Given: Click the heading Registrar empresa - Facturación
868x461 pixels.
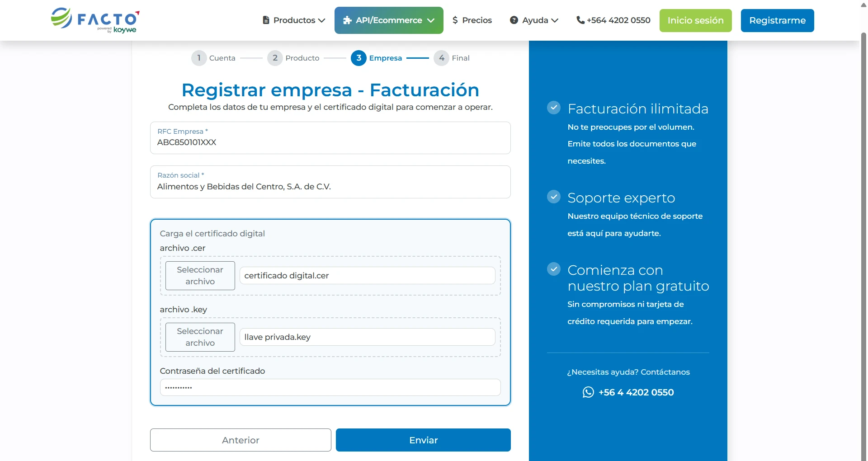Looking at the screenshot, I should (330, 90).
